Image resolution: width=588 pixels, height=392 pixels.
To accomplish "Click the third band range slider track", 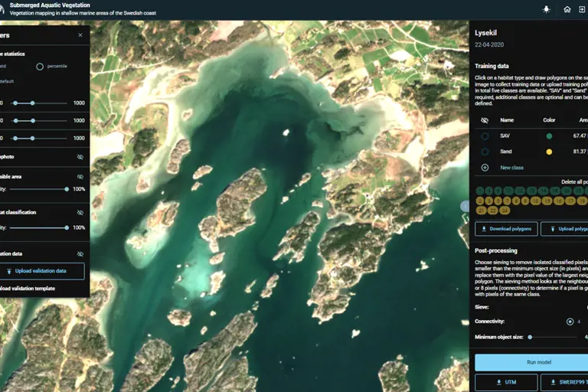I will (40, 138).
